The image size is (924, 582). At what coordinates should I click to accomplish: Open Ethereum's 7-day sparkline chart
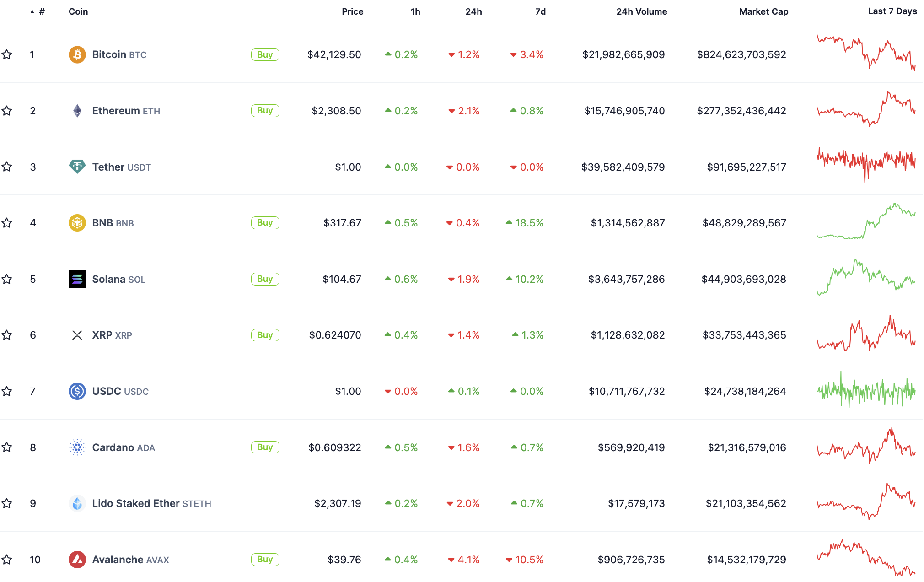[x=866, y=108]
